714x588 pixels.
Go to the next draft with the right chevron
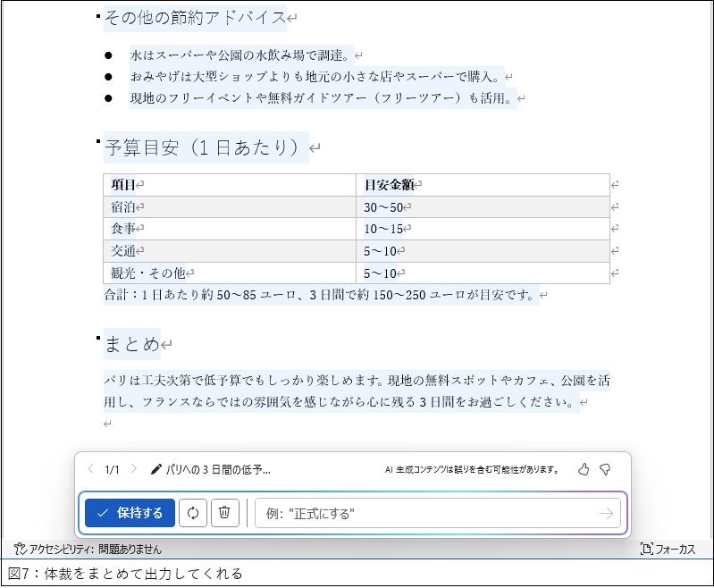[134, 469]
